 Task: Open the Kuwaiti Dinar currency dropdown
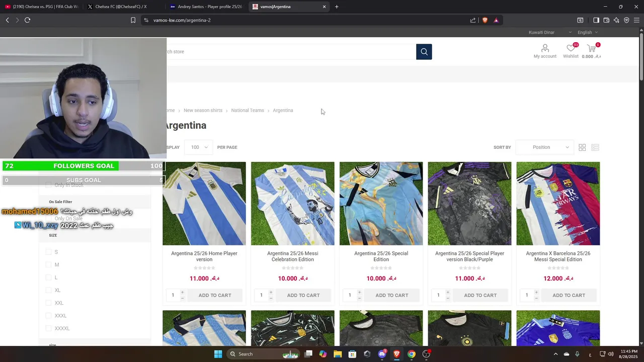[x=550, y=32]
